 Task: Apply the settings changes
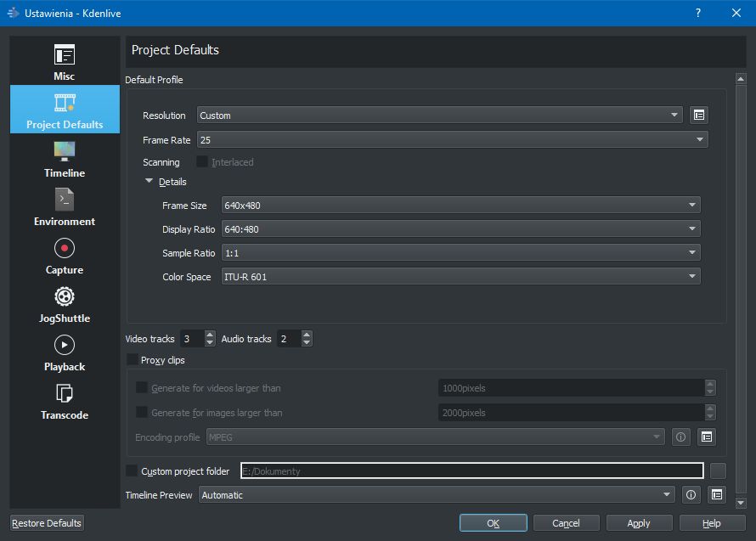639,523
